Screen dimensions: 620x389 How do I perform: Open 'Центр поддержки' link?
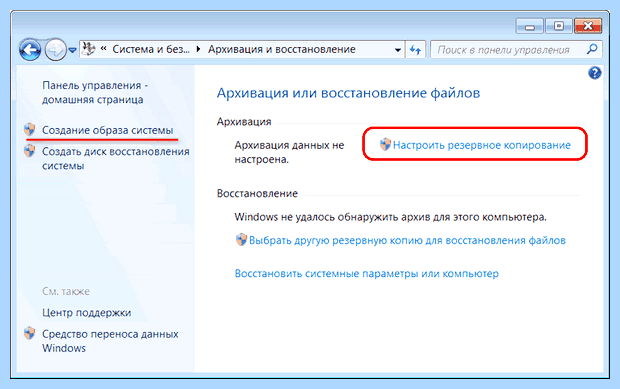[87, 313]
